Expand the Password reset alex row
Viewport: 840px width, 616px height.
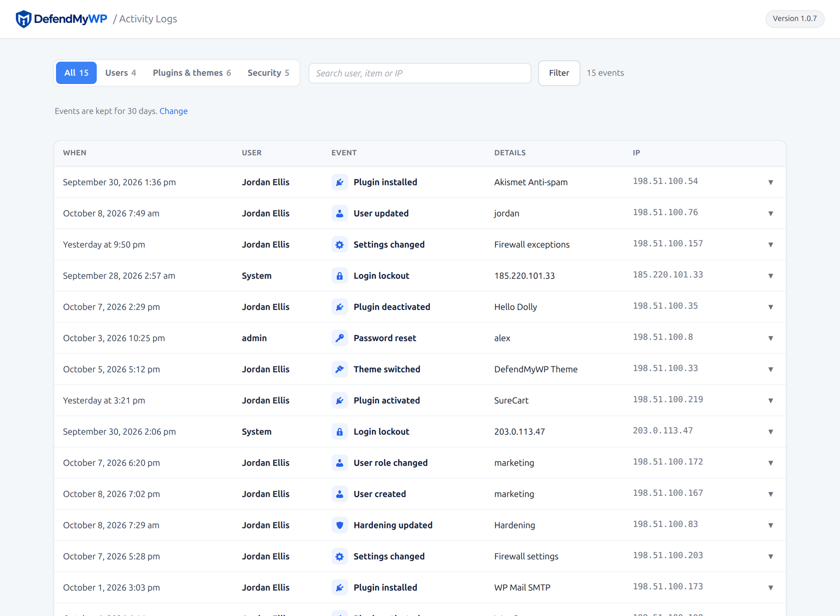point(770,338)
